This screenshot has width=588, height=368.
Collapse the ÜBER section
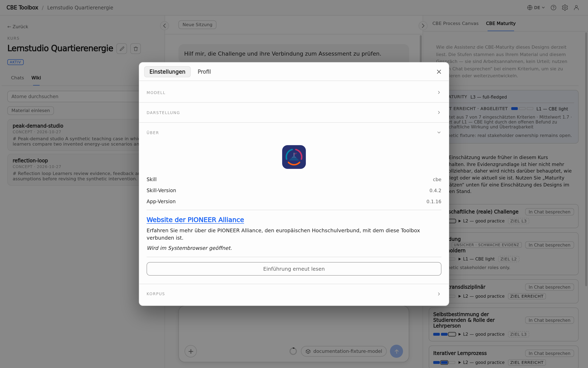(294, 133)
